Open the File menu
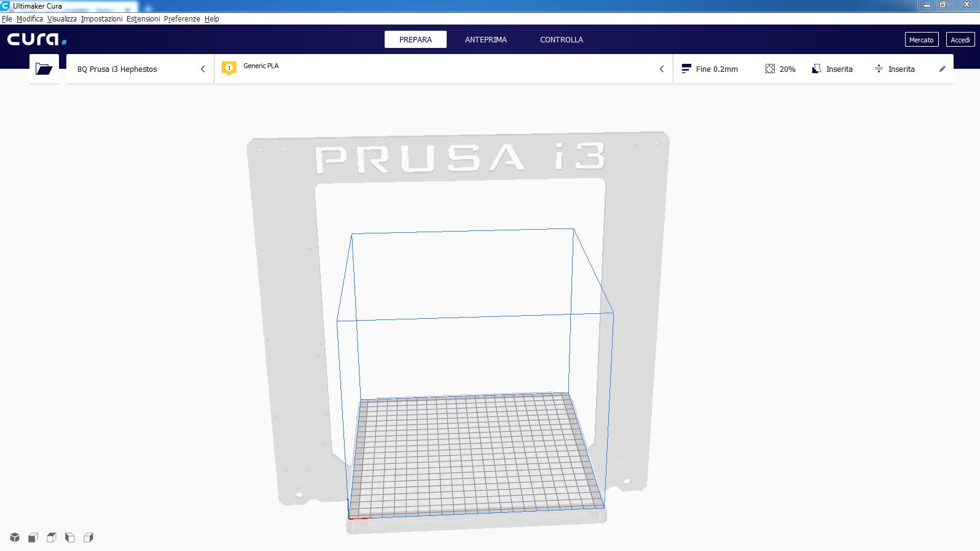 point(7,19)
